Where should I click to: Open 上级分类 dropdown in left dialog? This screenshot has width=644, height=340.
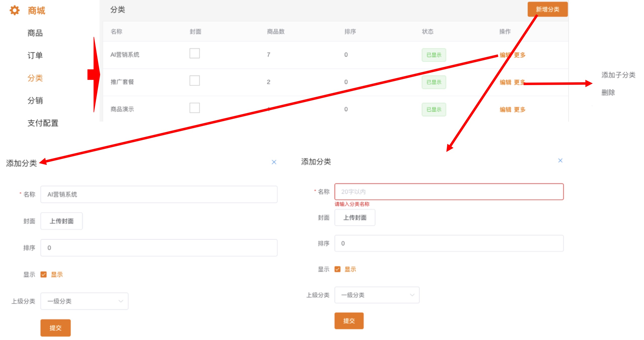[x=84, y=301]
